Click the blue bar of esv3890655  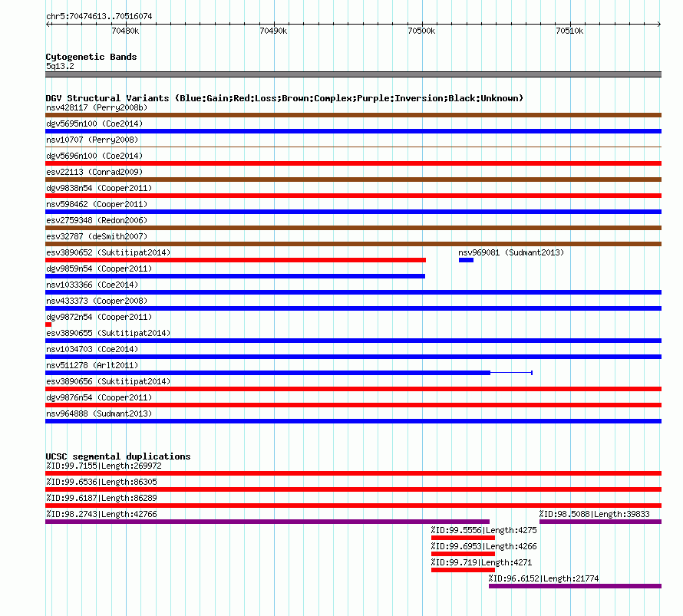(x=353, y=341)
